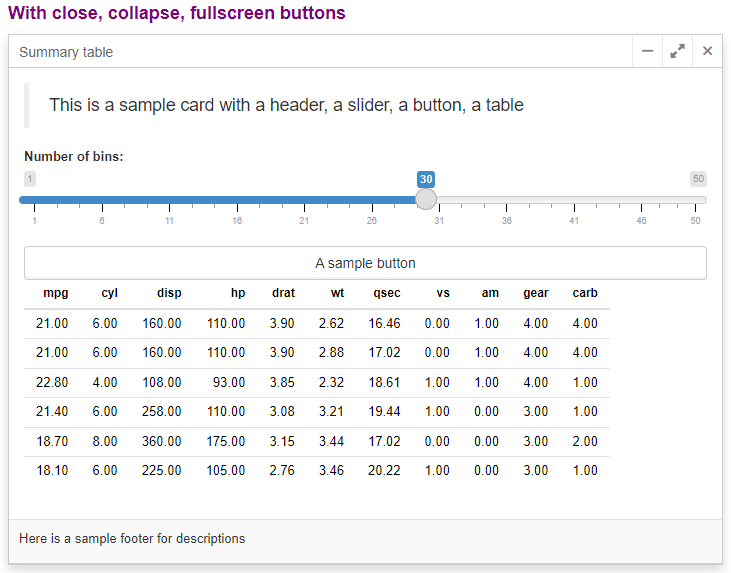Close the Summary table card
This screenshot has width=731, height=573.
coord(707,51)
